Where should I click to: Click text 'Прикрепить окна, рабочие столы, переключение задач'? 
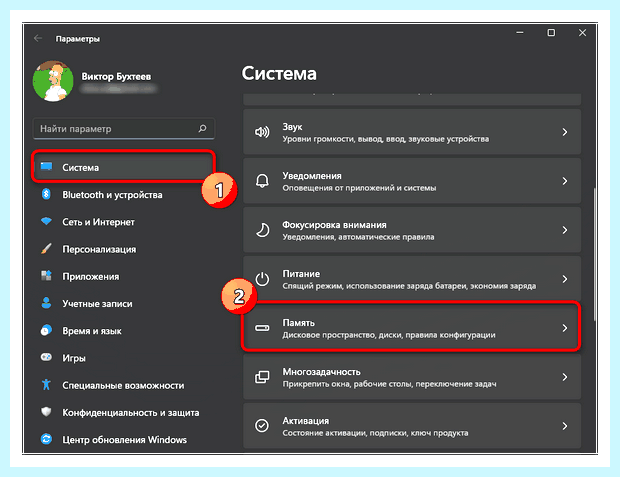[x=389, y=384]
